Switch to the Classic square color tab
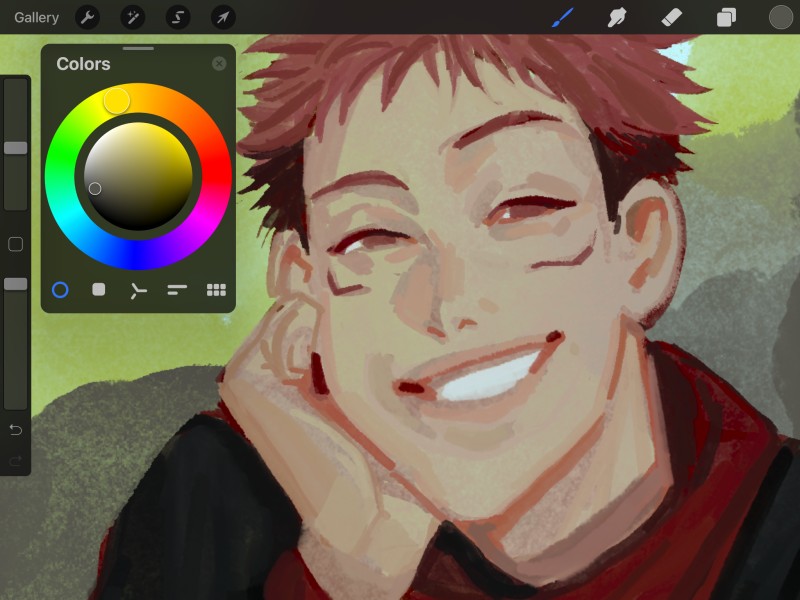Image resolution: width=800 pixels, height=600 pixels. 98,290
